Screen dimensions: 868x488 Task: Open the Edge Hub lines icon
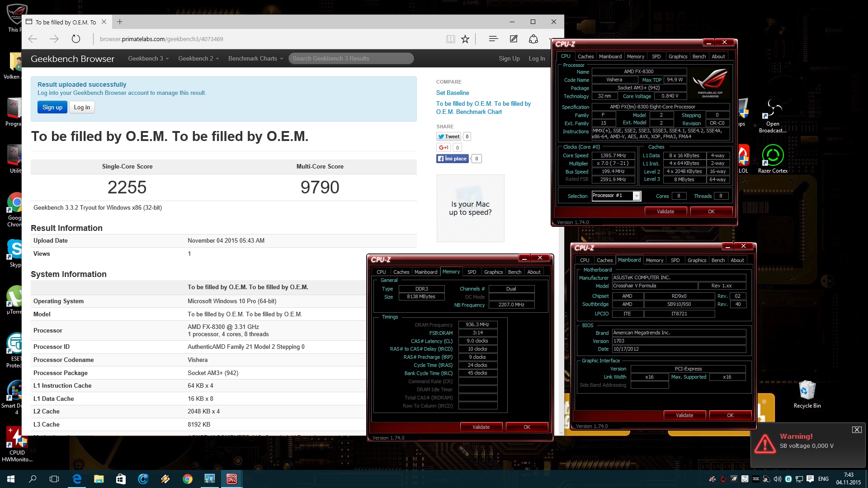point(493,39)
